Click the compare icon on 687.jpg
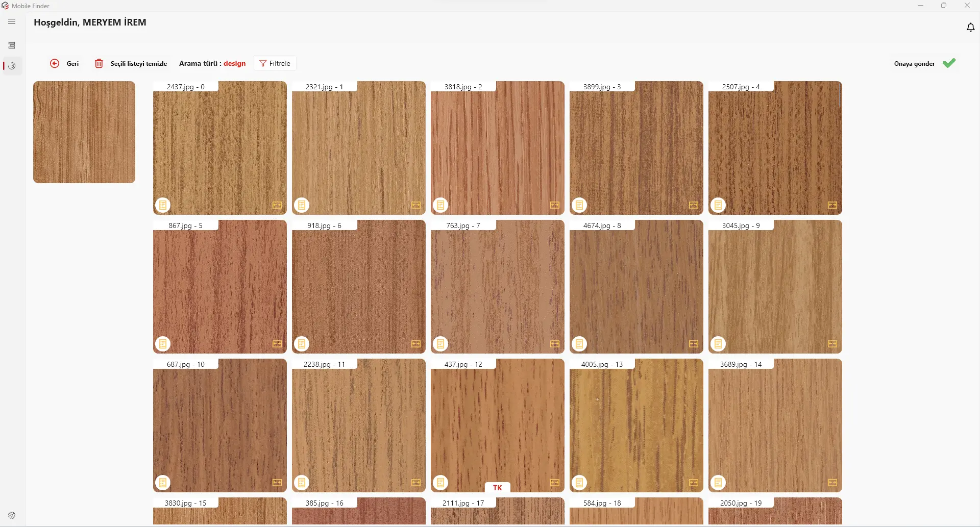 [x=277, y=483]
